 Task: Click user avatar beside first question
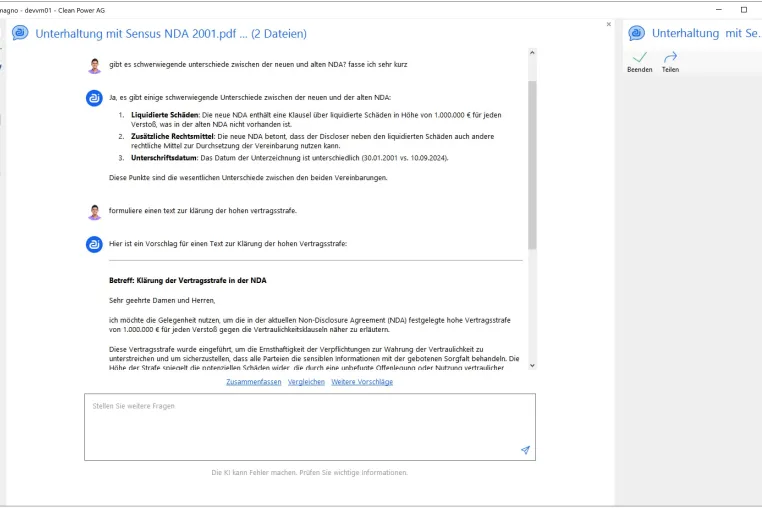[x=94, y=66]
